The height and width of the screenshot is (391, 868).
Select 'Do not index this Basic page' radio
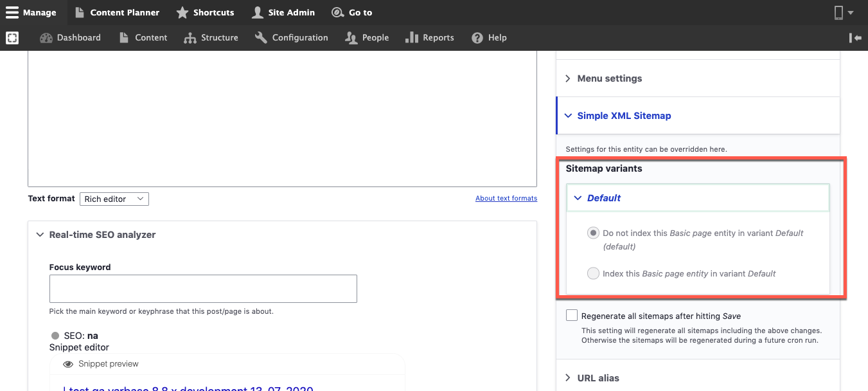(593, 233)
